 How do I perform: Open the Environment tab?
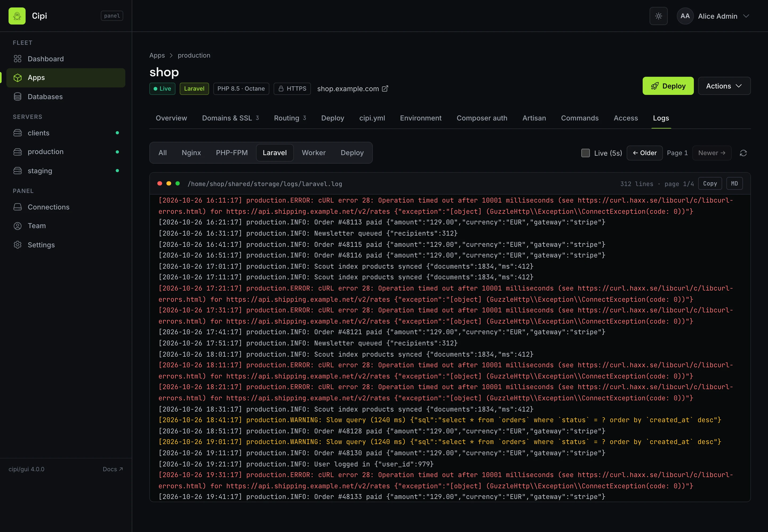(x=421, y=118)
